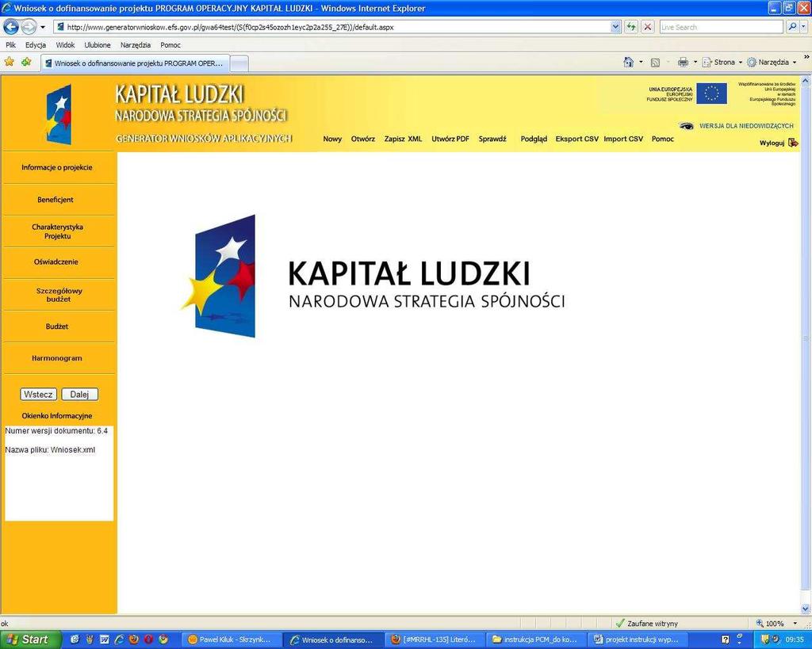Click the magnifier search icon
The height and width of the screenshot is (649, 812).
coord(792,27)
